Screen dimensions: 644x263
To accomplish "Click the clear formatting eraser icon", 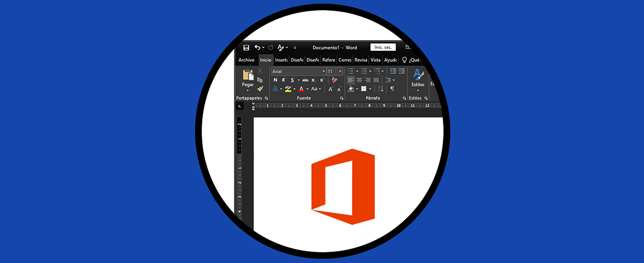I will 334,80.
